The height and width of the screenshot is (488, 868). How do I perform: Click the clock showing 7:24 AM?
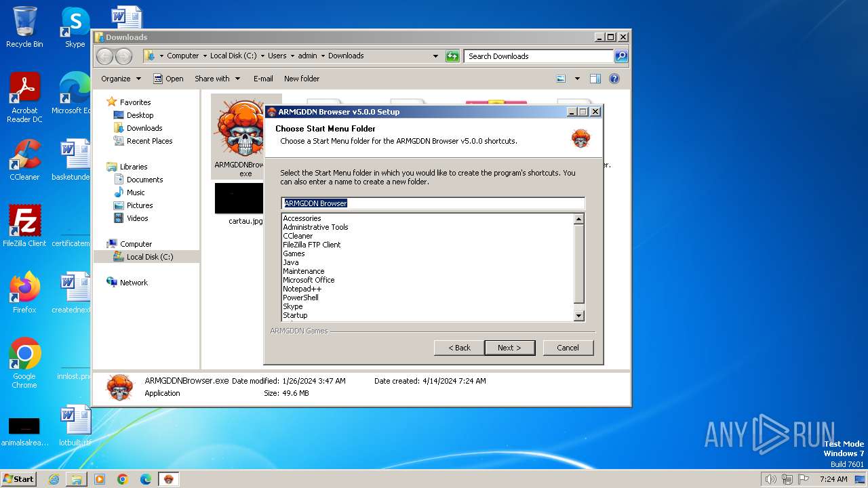click(833, 479)
